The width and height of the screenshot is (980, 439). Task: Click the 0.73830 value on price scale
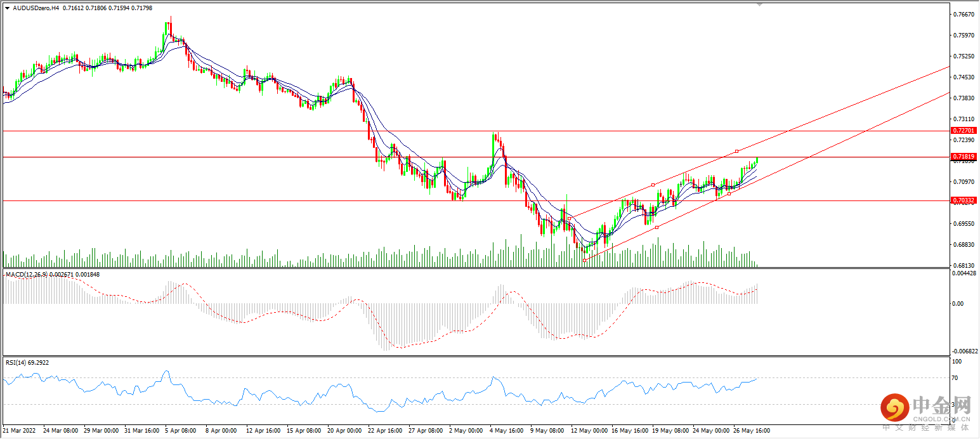click(964, 98)
